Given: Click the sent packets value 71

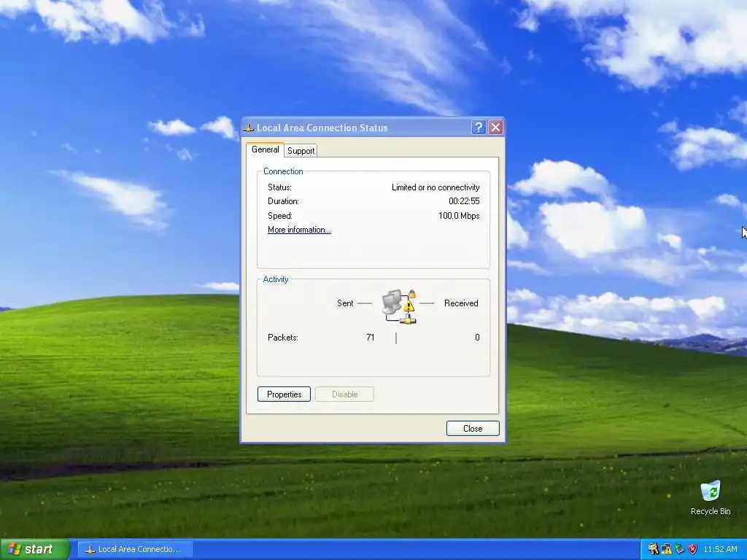Looking at the screenshot, I should [x=371, y=337].
